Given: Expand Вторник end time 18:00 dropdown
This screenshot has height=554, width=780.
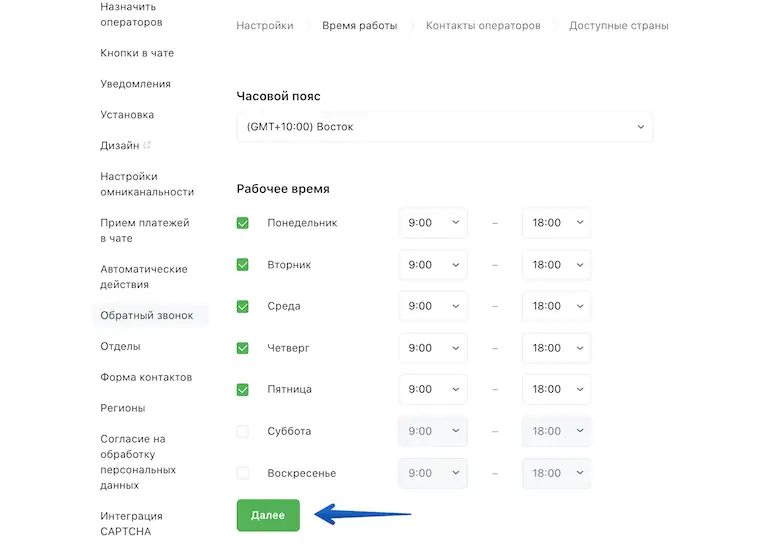Looking at the screenshot, I should pos(556,265).
